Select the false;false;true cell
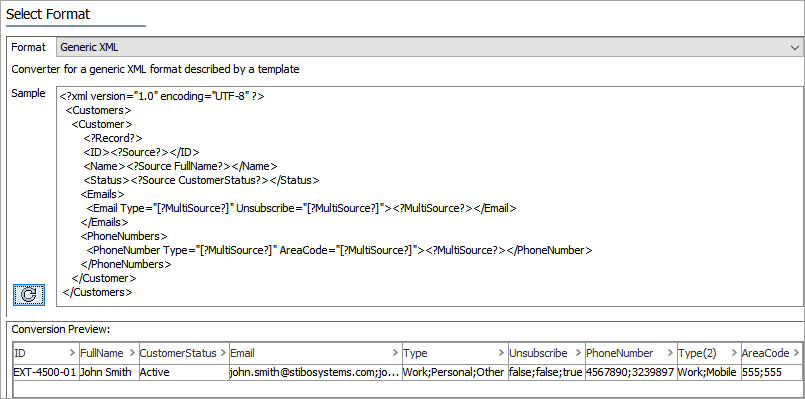The image size is (805, 399). coord(546,372)
